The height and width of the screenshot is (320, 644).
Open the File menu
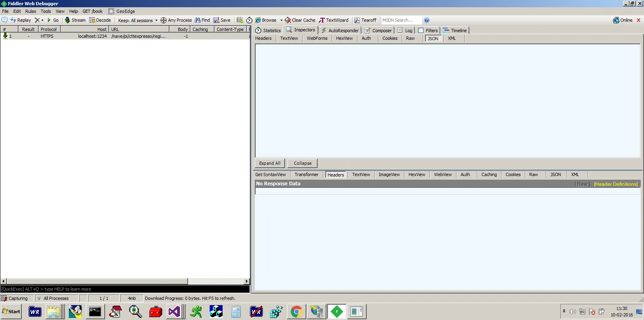pos(5,11)
